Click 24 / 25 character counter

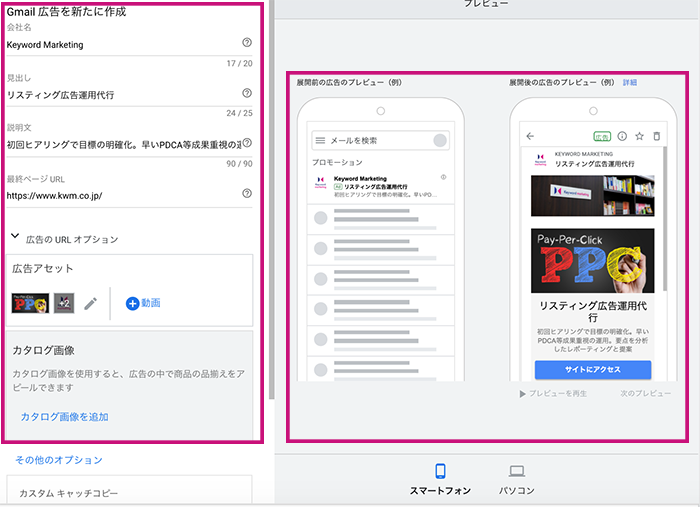click(239, 113)
